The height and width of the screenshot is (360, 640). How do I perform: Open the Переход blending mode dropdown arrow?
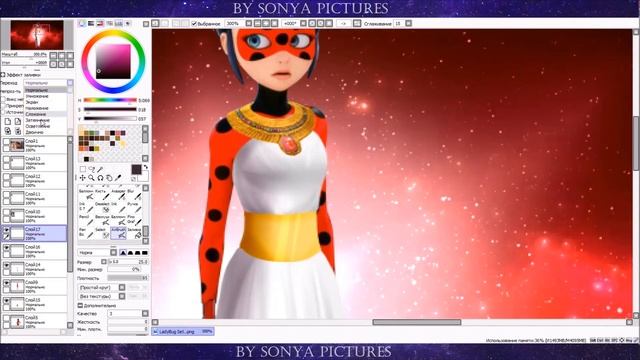[70, 83]
